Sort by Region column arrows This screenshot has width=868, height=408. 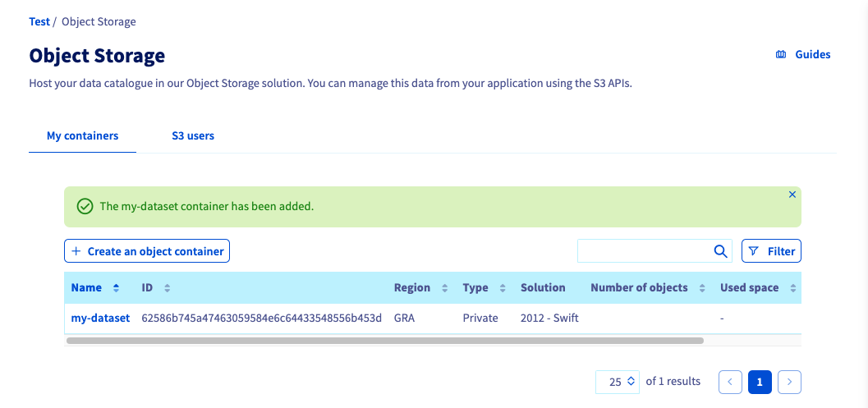(445, 288)
